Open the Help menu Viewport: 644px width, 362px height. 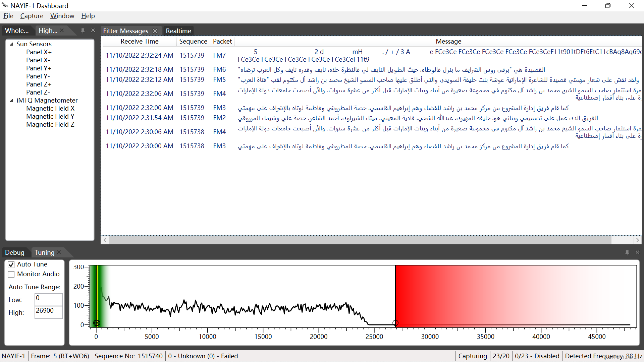click(x=88, y=16)
